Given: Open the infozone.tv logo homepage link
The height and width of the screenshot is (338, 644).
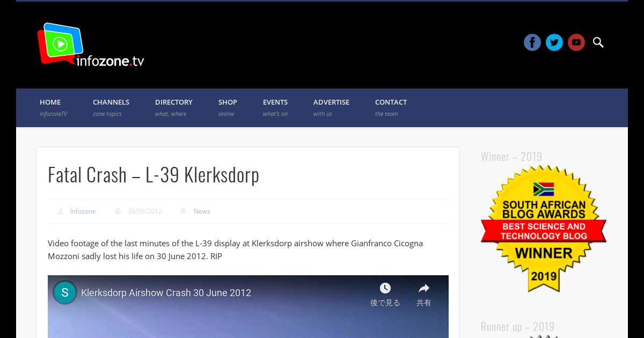Looking at the screenshot, I should (91, 45).
